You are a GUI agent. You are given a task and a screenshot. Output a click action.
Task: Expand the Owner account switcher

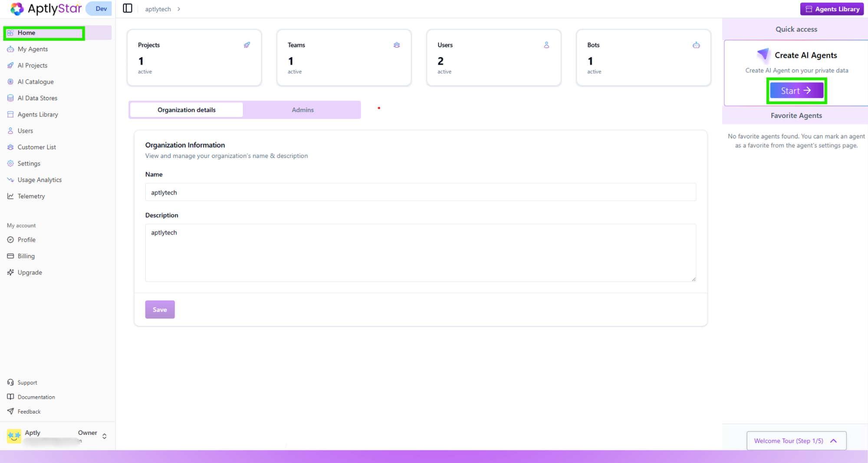(x=104, y=436)
